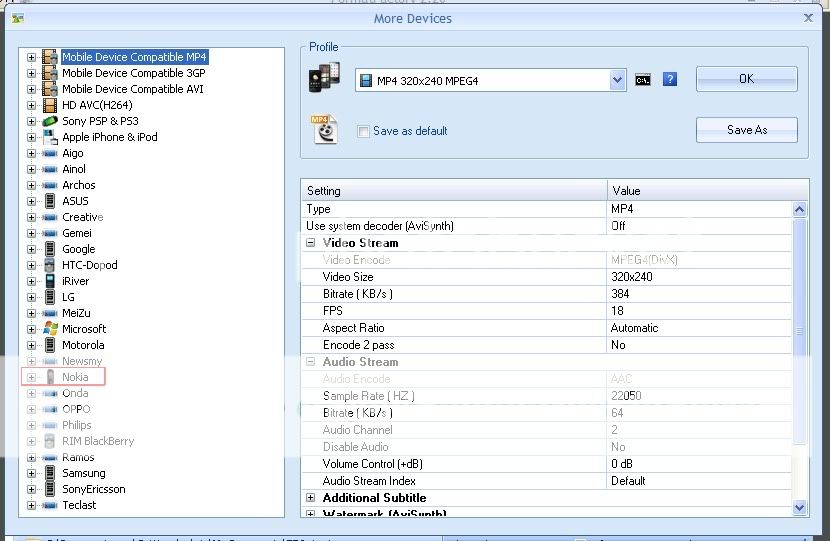
Task: Click the Bitrate value 384 cell
Action: (698, 294)
